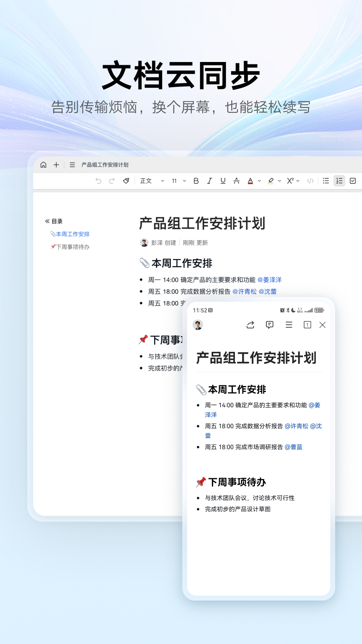
Task: Click the 刚刚 更新 timestamp text
Action: 195,243
